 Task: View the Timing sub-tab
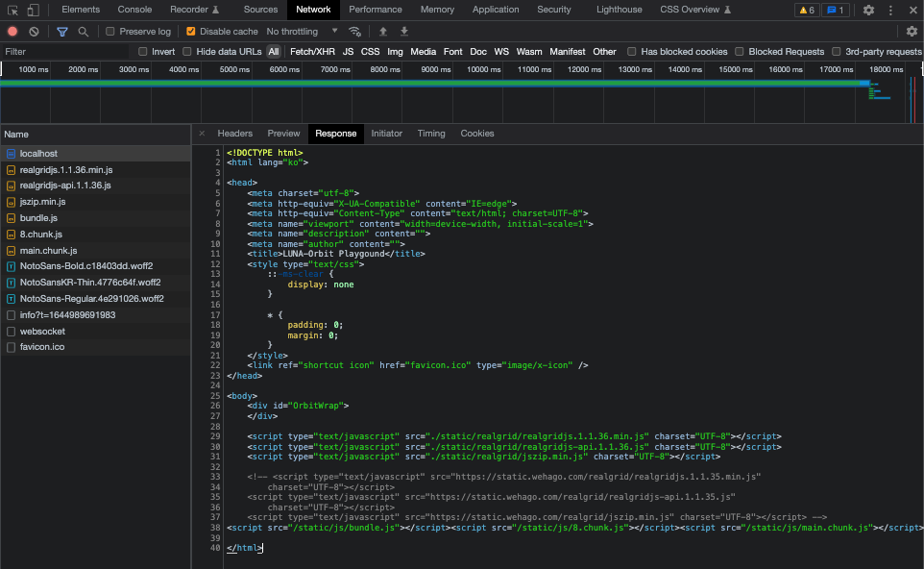[x=431, y=134]
